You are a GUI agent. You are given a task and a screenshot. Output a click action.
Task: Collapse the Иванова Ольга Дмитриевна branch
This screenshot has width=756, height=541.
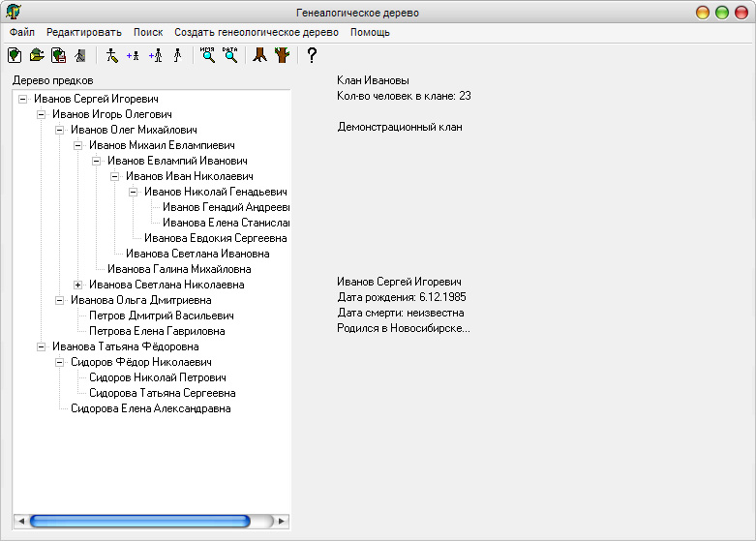(x=60, y=300)
